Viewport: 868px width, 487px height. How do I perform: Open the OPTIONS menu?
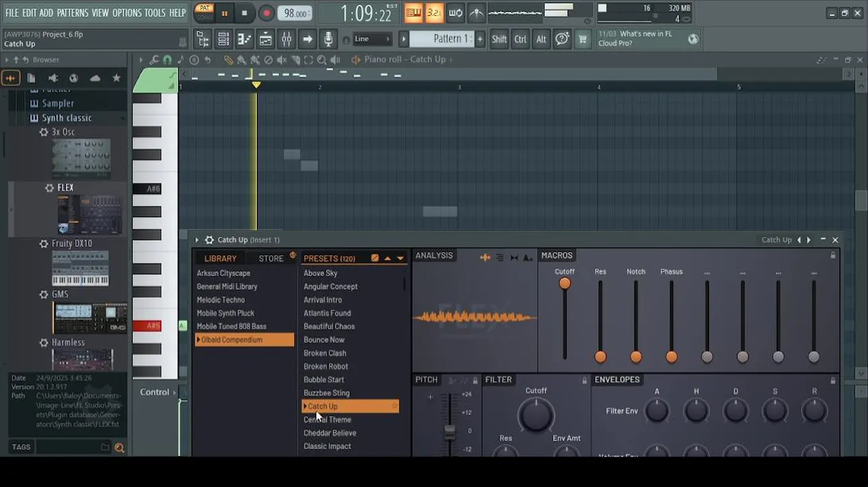point(126,13)
